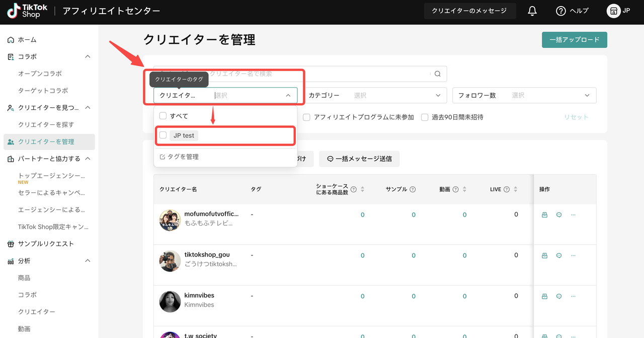Open コラボ under 分析 in sidebar

pos(27,295)
